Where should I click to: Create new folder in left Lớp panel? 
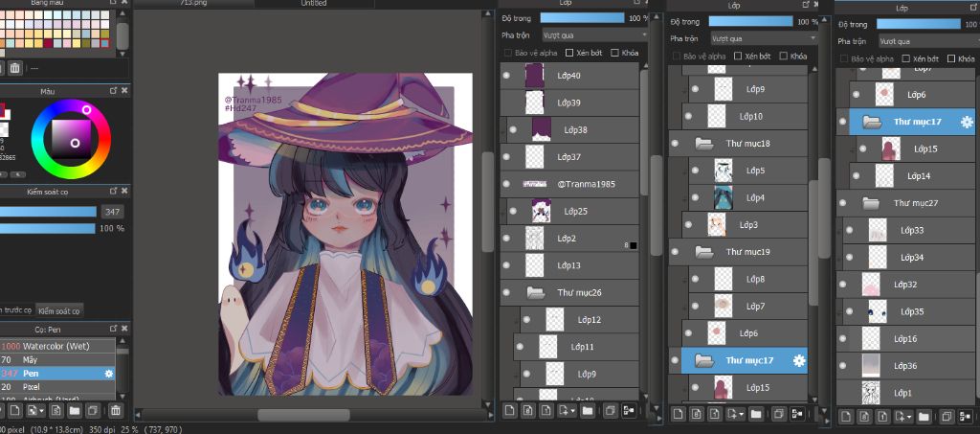pyautogui.click(x=587, y=411)
